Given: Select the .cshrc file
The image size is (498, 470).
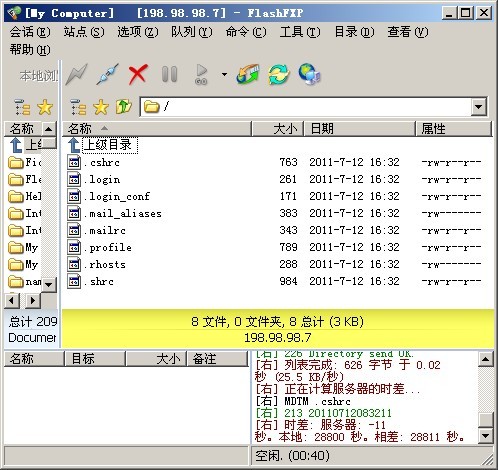Looking at the screenshot, I should [x=101, y=162].
